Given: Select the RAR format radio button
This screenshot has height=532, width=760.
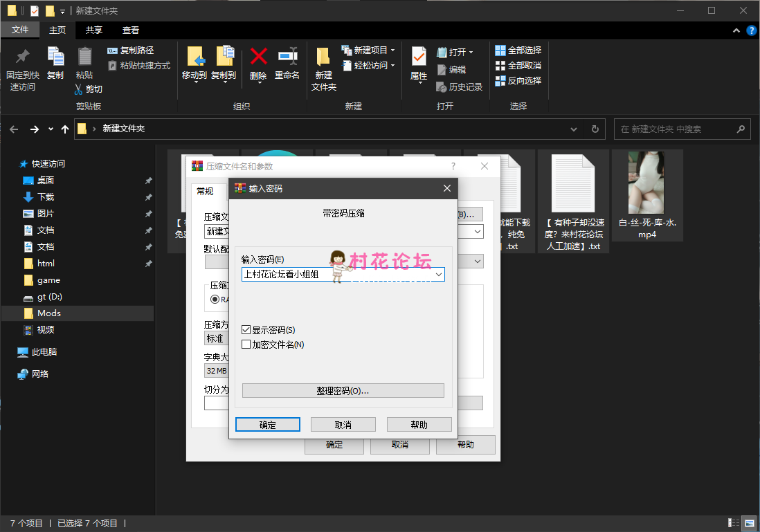Looking at the screenshot, I should pyautogui.click(x=215, y=300).
